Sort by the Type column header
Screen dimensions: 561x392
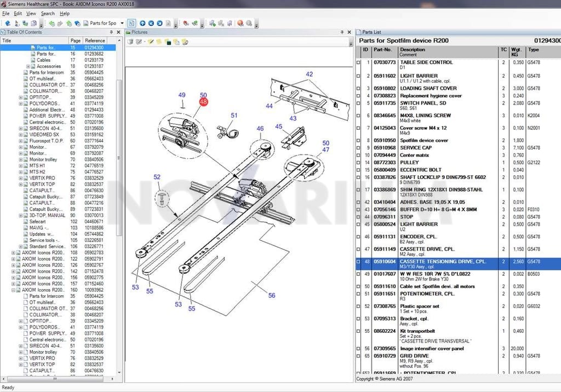click(543, 52)
